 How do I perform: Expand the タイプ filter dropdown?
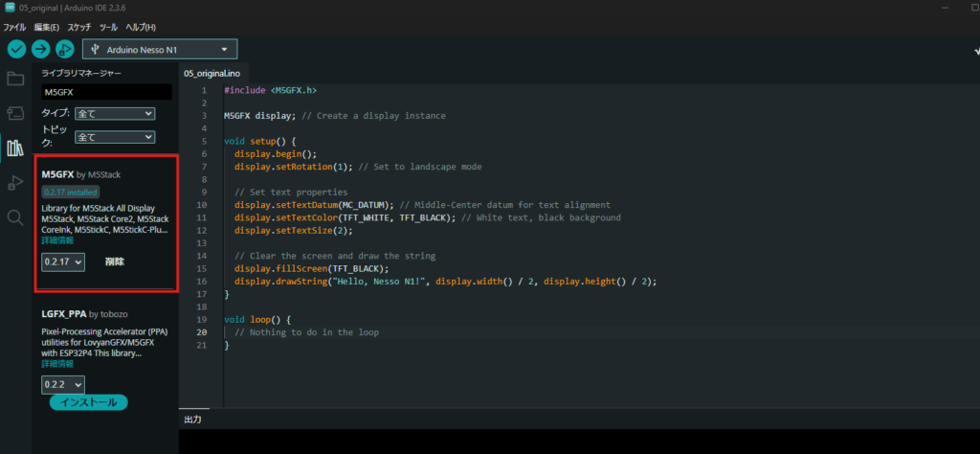click(114, 113)
